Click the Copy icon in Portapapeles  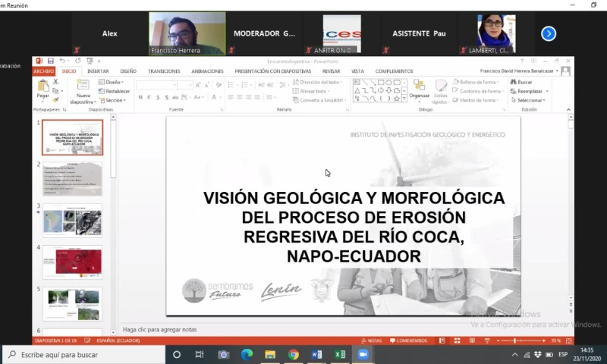click(55, 91)
